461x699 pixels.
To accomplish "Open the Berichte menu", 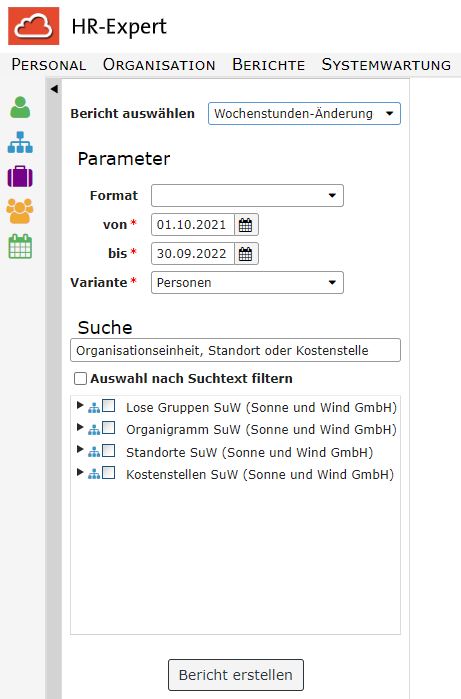I will pos(268,65).
